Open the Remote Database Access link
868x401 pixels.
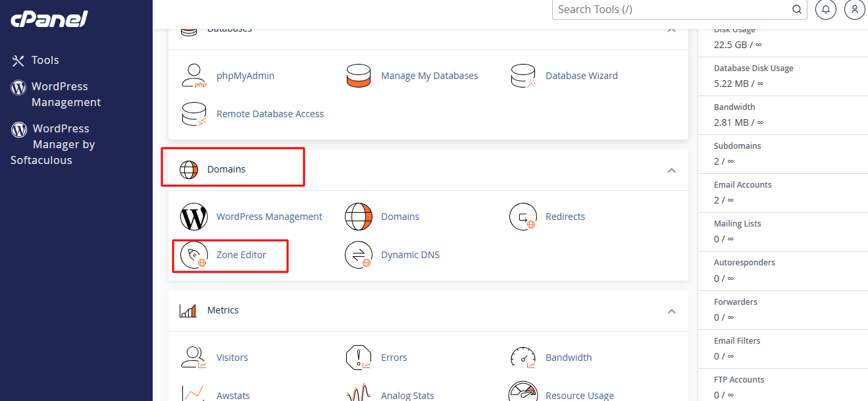click(x=270, y=114)
